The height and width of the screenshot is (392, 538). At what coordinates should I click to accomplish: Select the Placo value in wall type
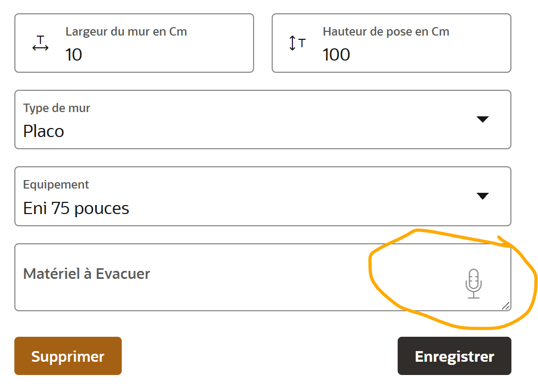44,131
